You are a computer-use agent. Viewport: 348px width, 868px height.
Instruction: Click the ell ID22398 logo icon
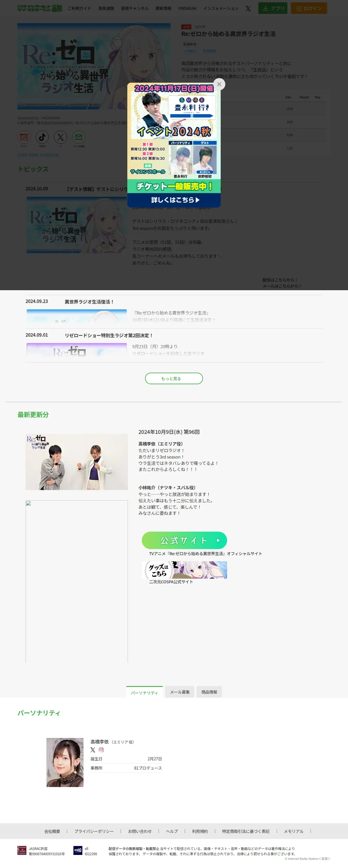point(78,851)
